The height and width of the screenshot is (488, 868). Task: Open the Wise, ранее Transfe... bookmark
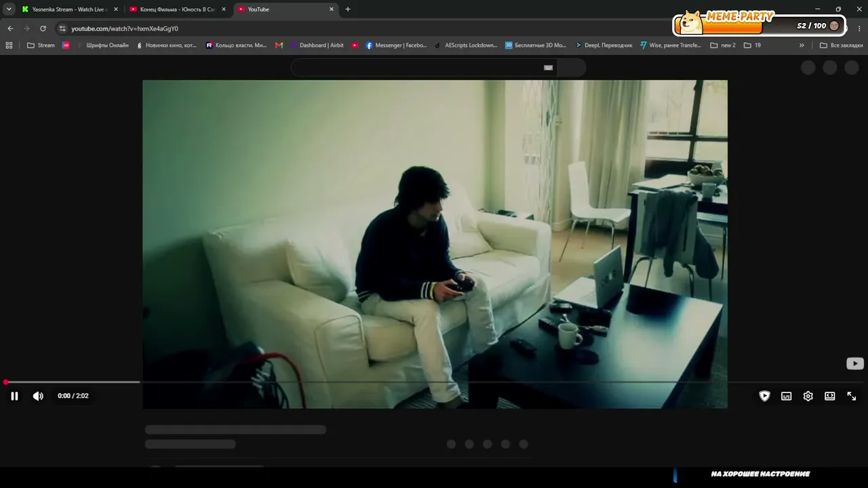tap(671, 45)
